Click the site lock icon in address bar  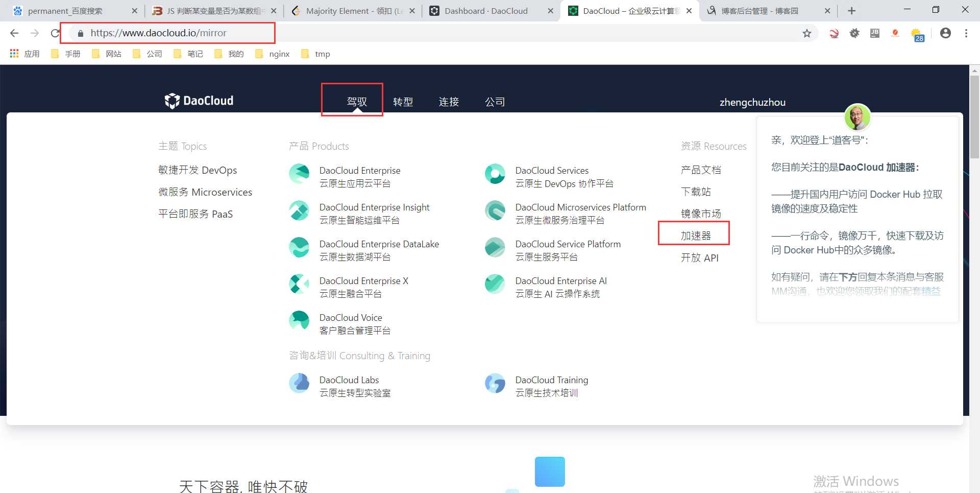click(x=80, y=33)
